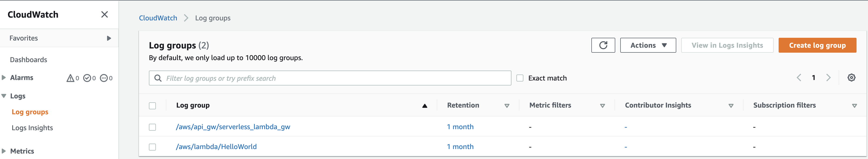This screenshot has height=159, width=868.
Task: Select all log groups header checkbox
Action: [x=152, y=106]
